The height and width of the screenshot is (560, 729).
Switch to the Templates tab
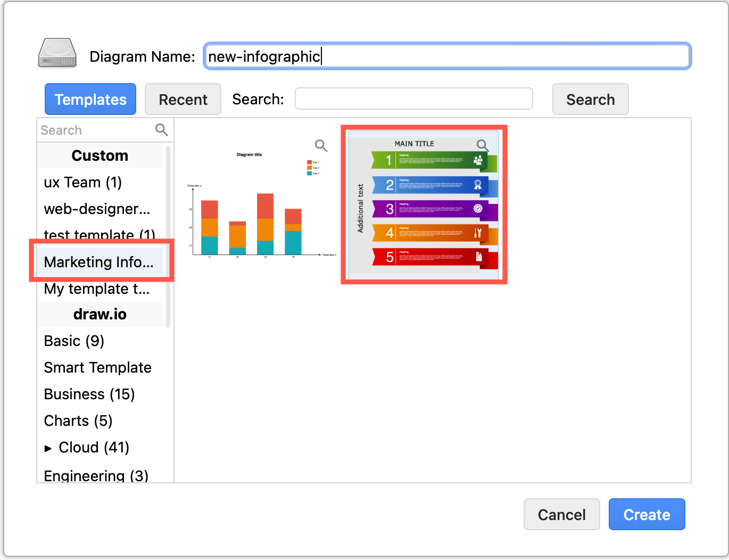[90, 99]
